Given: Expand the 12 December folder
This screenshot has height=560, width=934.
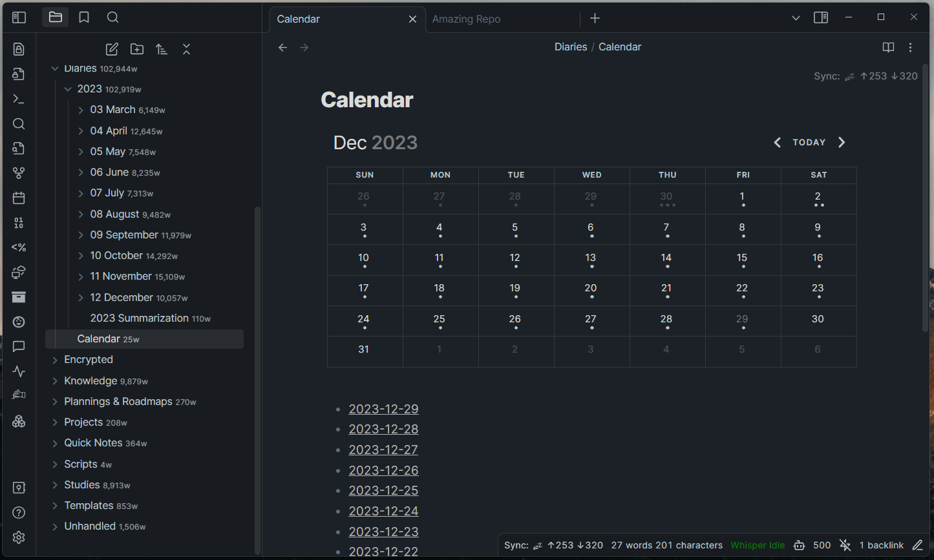Looking at the screenshot, I should pos(81,297).
